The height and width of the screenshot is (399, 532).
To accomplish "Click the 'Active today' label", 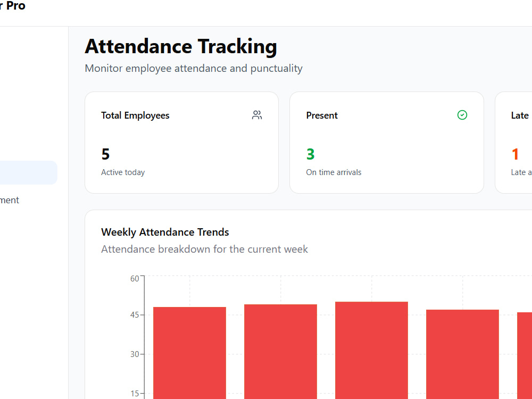I will tap(123, 172).
